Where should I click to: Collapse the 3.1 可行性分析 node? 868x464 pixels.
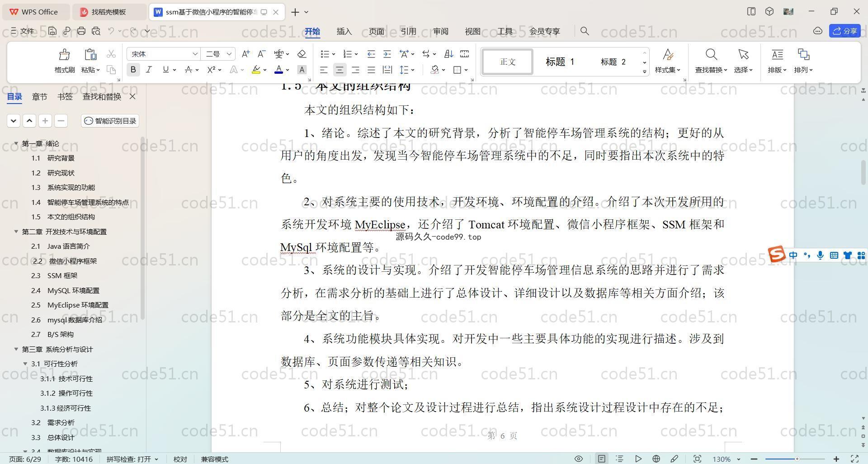pyautogui.click(x=26, y=364)
